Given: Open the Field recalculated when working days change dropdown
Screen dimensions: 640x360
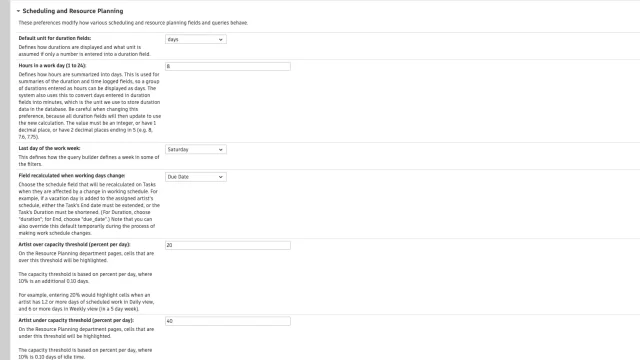Looking at the screenshot, I should click(196, 177).
